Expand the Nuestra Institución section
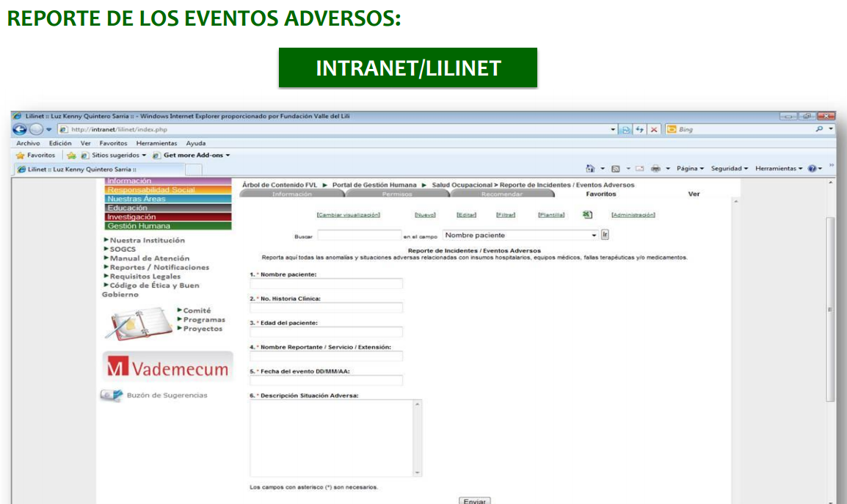Image resolution: width=847 pixels, height=504 pixels. coord(145,241)
